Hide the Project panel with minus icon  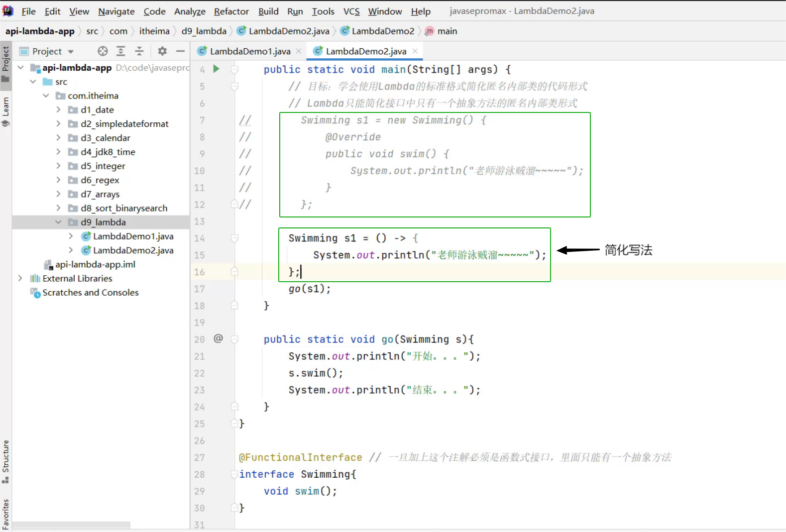pos(180,51)
